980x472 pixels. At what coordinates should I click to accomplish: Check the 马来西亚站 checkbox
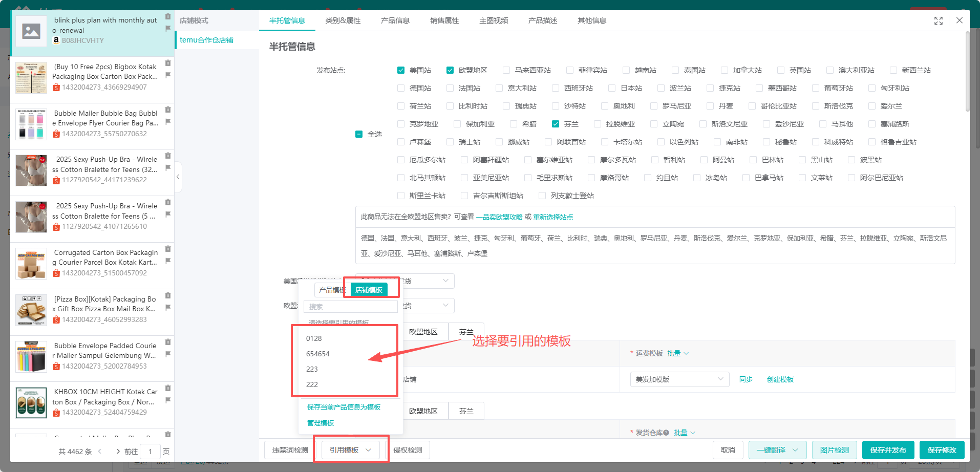tap(506, 70)
